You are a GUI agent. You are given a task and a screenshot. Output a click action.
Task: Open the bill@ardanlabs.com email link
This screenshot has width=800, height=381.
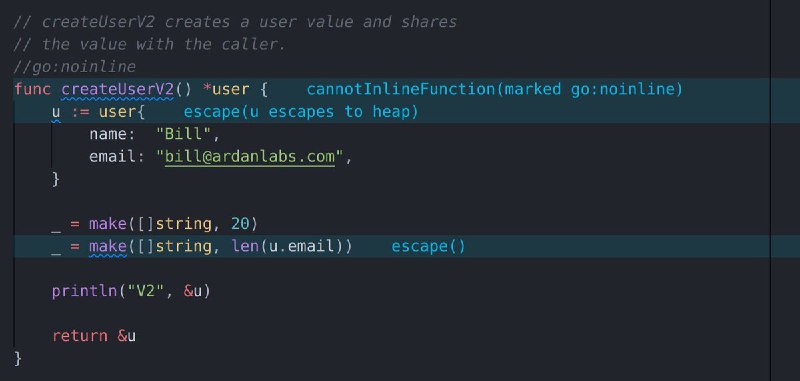click(250, 157)
